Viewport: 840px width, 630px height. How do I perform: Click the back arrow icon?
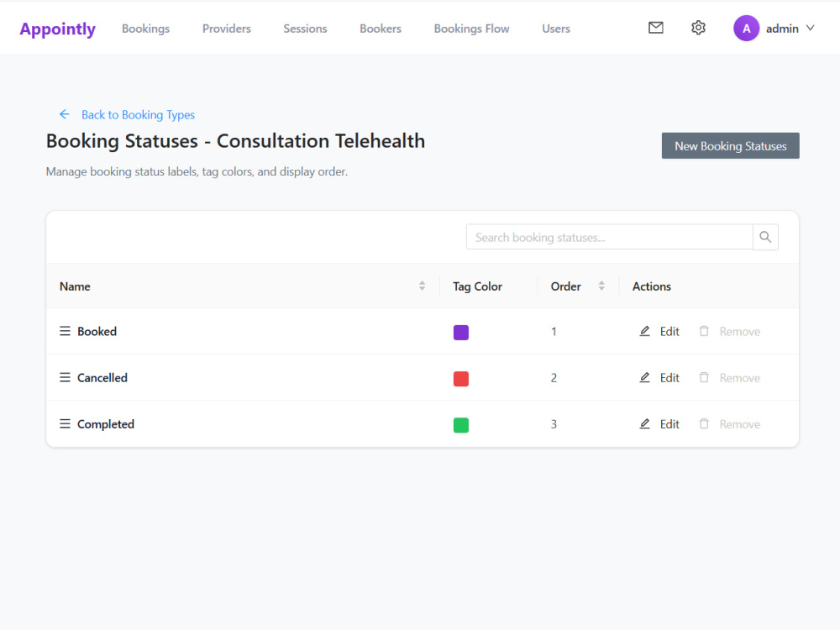pyautogui.click(x=65, y=114)
